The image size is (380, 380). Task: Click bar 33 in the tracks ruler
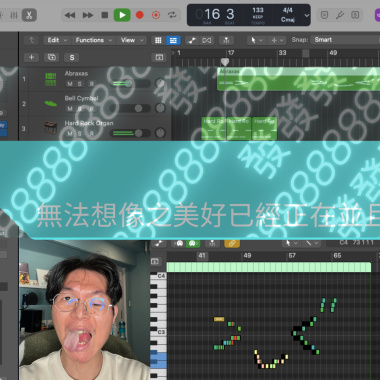coord(282,53)
